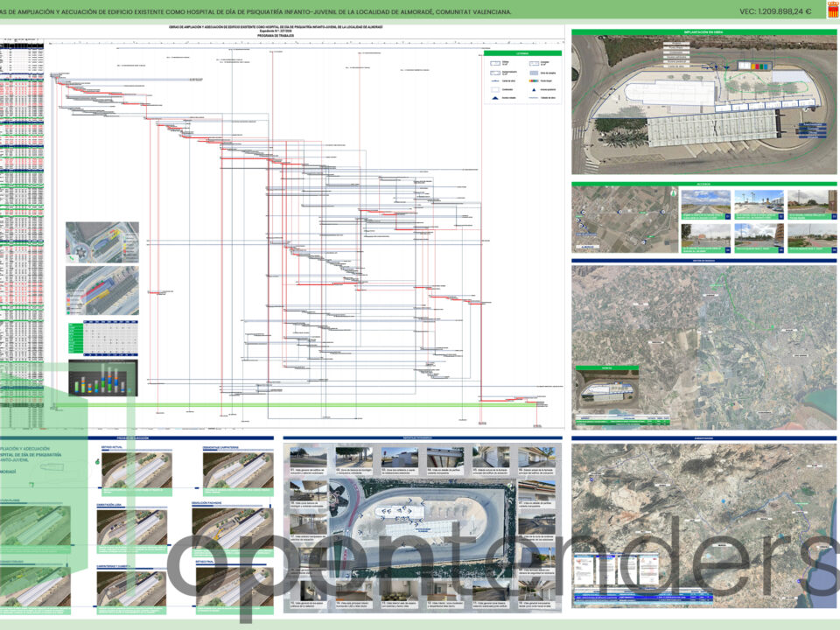The image size is (840, 630).
Task: Click the blue data table on the bottom-right map
Action: tap(643, 598)
